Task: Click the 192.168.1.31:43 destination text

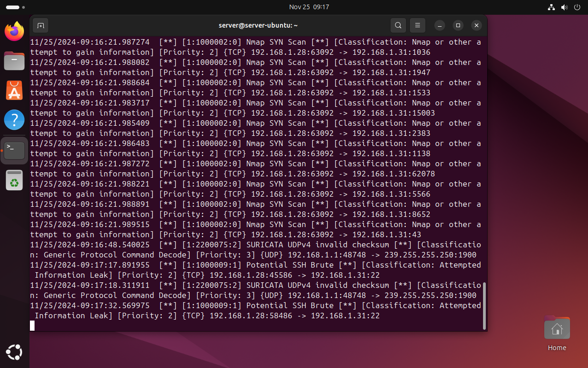Action: [387, 234]
